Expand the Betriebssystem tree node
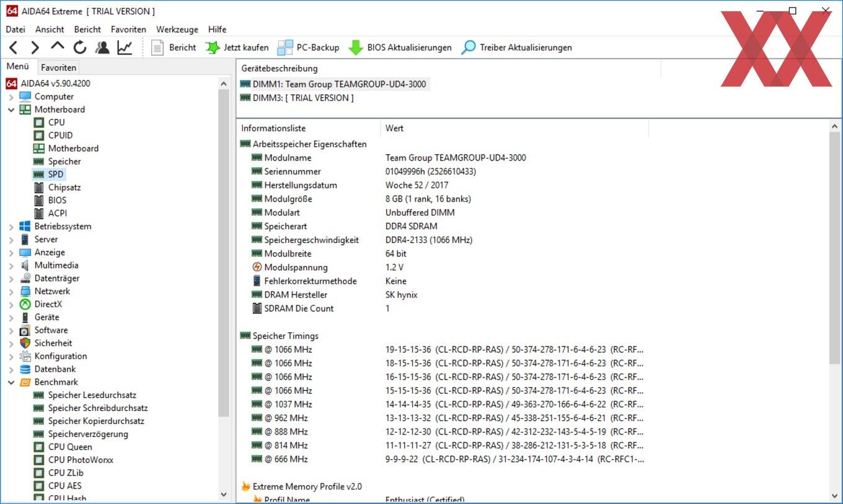Screen dimensions: 843x504 click(x=11, y=227)
